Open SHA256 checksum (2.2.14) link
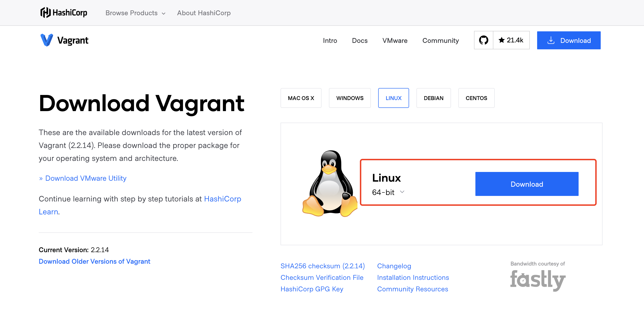 (x=322, y=266)
